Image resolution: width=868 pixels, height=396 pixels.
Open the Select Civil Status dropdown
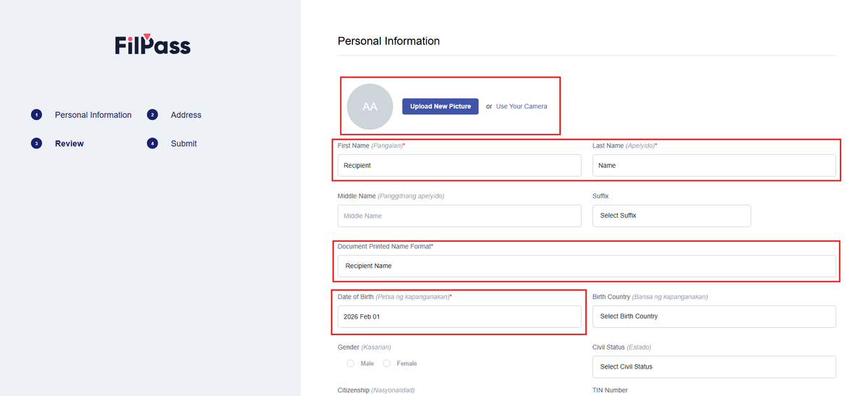click(x=714, y=366)
